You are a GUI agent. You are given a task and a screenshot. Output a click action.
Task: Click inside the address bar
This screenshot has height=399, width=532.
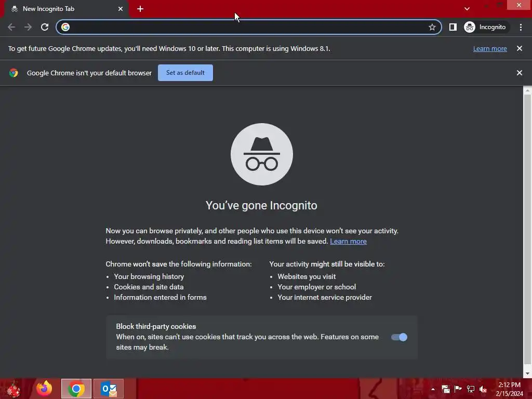tap(248, 27)
